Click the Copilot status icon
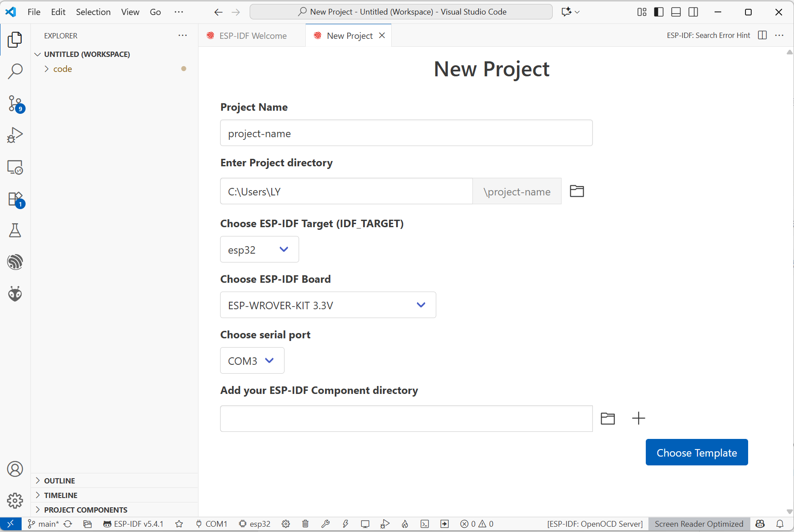 pyautogui.click(x=760, y=524)
